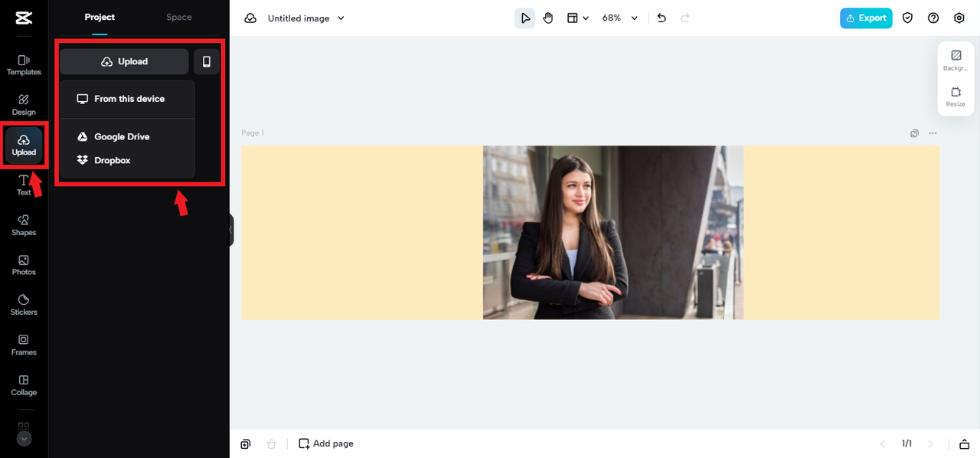Collapse the left side panel handle
Image resolution: width=980 pixels, height=458 pixels.
click(x=230, y=230)
